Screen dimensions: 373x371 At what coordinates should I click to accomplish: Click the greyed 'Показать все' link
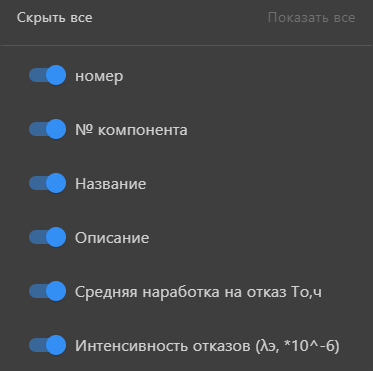click(x=311, y=18)
